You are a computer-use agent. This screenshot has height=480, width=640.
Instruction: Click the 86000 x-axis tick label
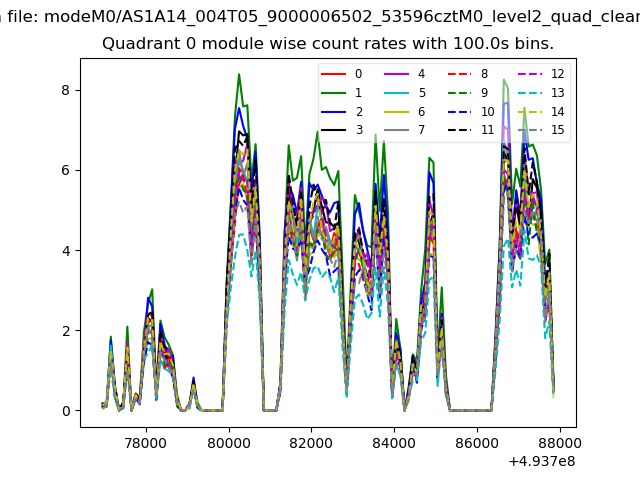[x=476, y=441]
